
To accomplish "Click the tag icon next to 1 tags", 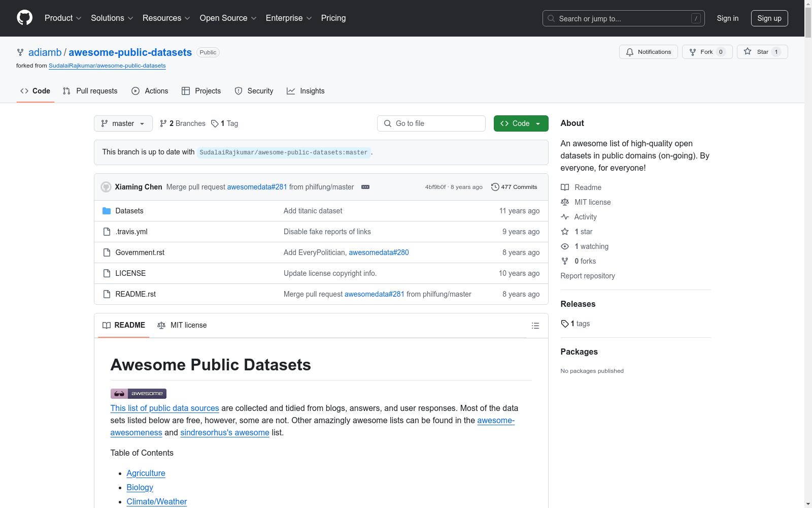I will pos(565,324).
